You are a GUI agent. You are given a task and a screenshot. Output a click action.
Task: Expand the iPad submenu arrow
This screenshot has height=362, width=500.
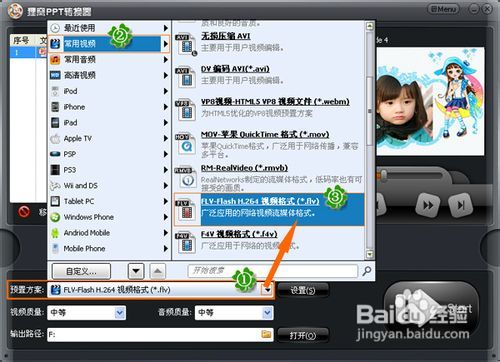[x=165, y=123]
